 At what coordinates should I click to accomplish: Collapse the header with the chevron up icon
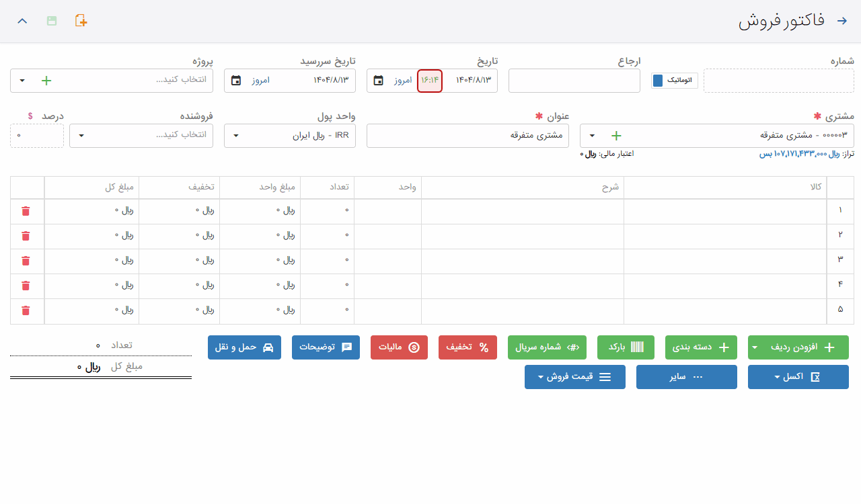click(x=22, y=21)
